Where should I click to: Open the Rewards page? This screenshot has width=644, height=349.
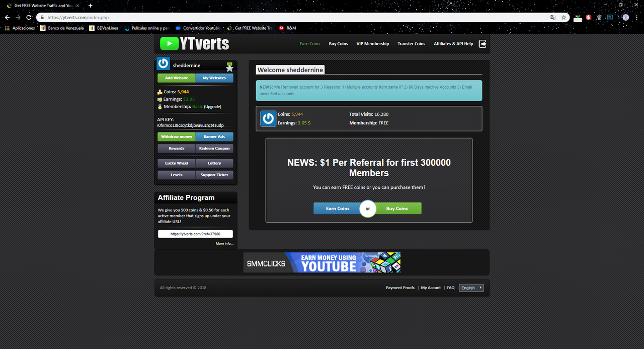pyautogui.click(x=177, y=149)
